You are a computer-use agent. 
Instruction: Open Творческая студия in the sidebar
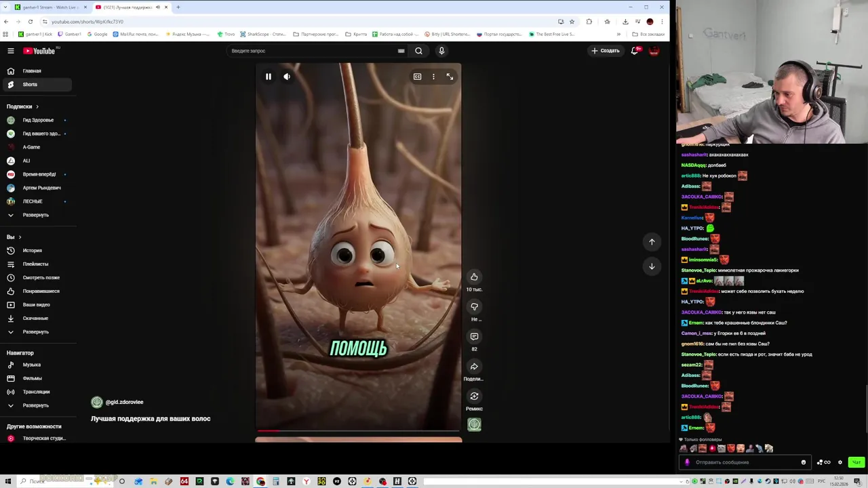tap(37, 439)
